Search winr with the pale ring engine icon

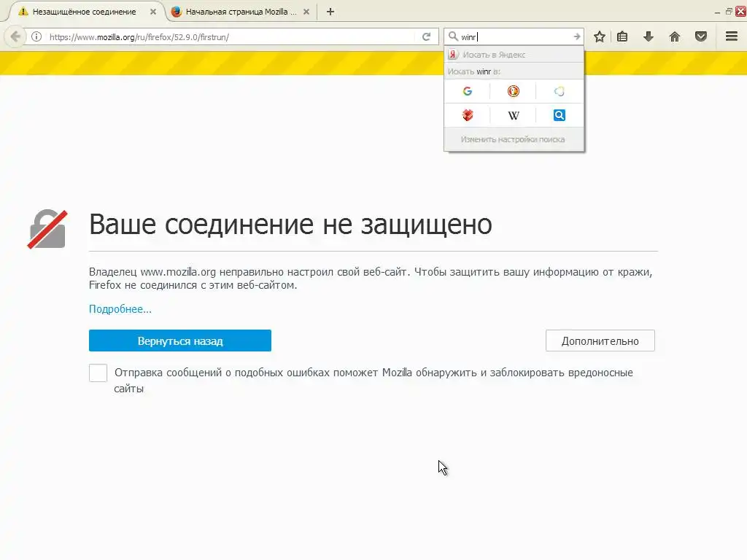coord(560,91)
